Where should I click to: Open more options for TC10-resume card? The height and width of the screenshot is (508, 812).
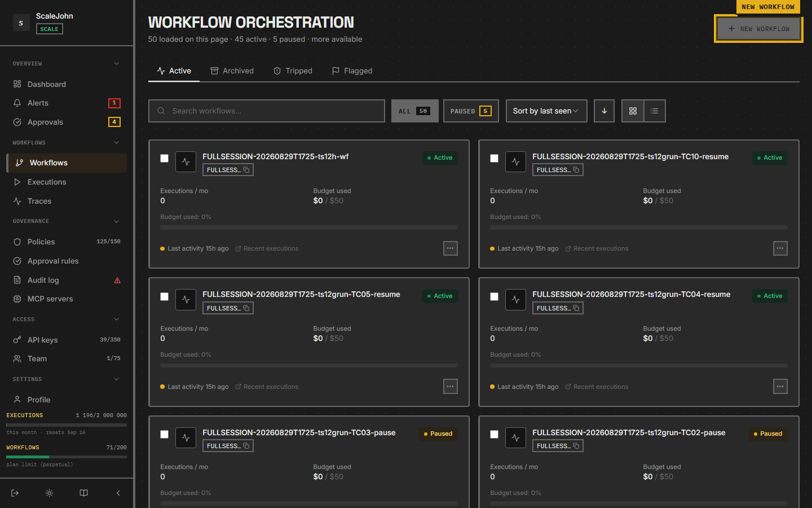[780, 248]
